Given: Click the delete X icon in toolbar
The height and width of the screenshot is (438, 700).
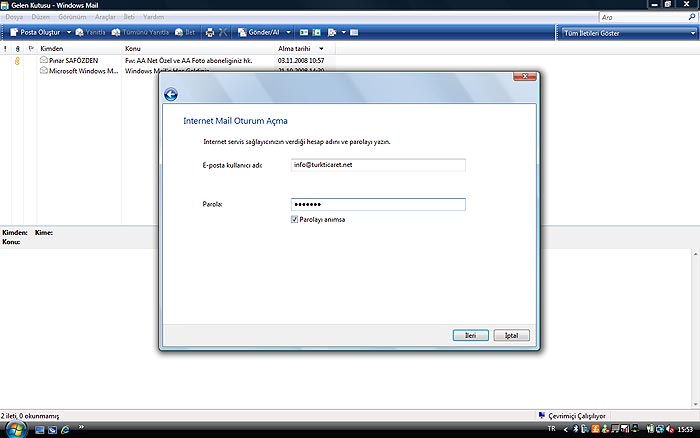Looking at the screenshot, I should (223, 32).
